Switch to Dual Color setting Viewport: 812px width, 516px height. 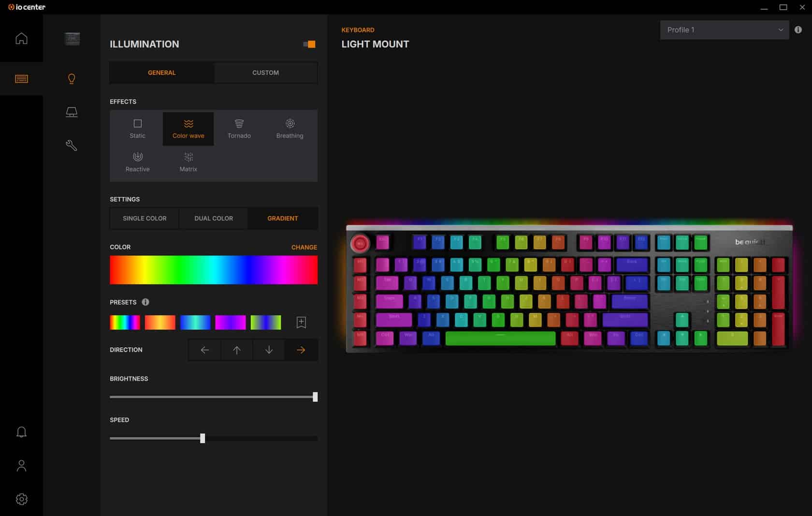(214, 219)
